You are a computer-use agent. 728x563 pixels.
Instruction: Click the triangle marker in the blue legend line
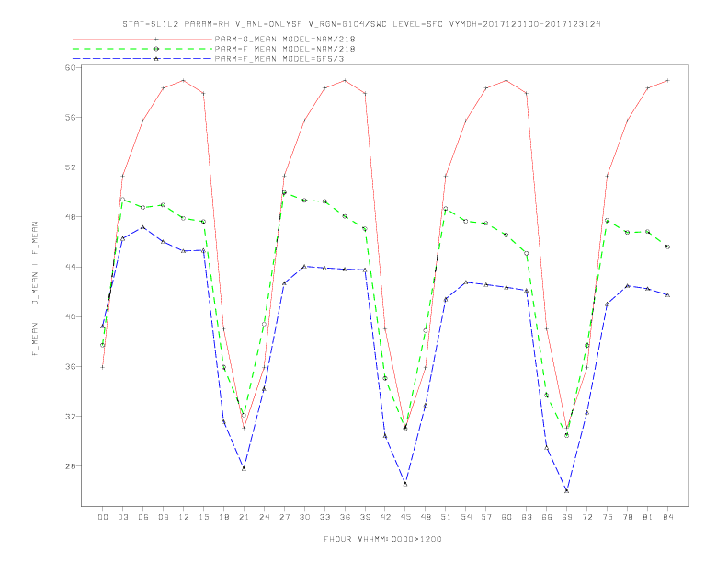pyautogui.click(x=156, y=59)
